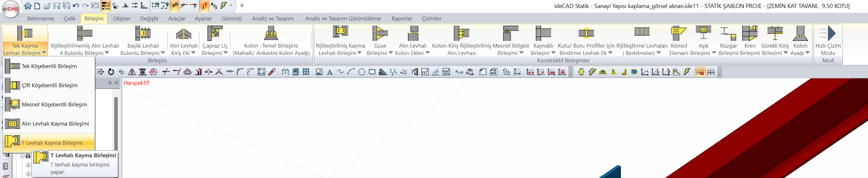This screenshot has height=178, width=868.
Task: Collapse the tree node with minus sign
Action: coord(22,156)
